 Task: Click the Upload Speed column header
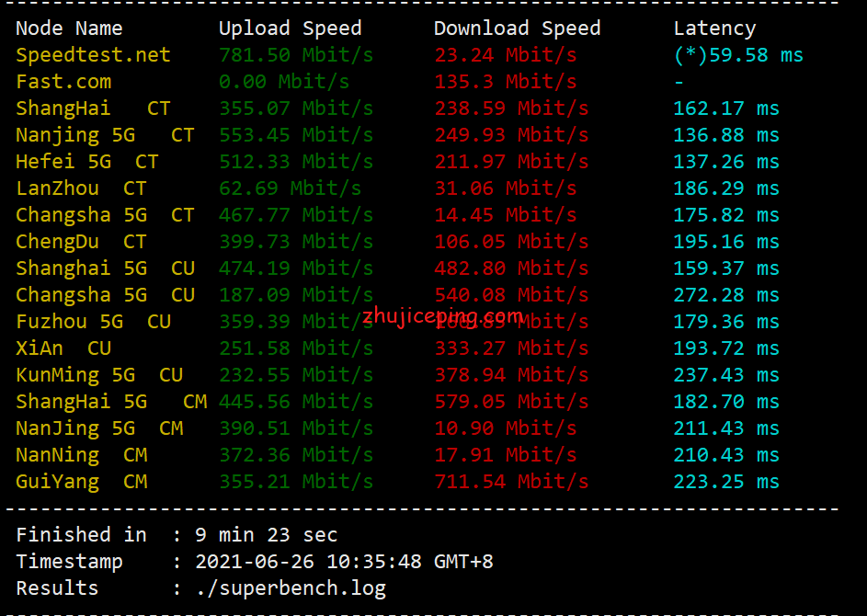[x=290, y=29]
